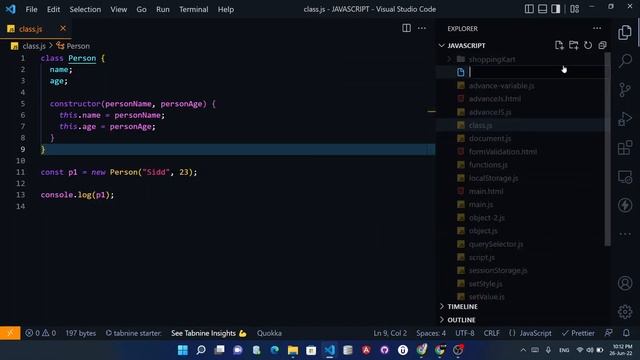Click the new file name input field
The height and width of the screenshot is (360, 640).
point(537,72)
